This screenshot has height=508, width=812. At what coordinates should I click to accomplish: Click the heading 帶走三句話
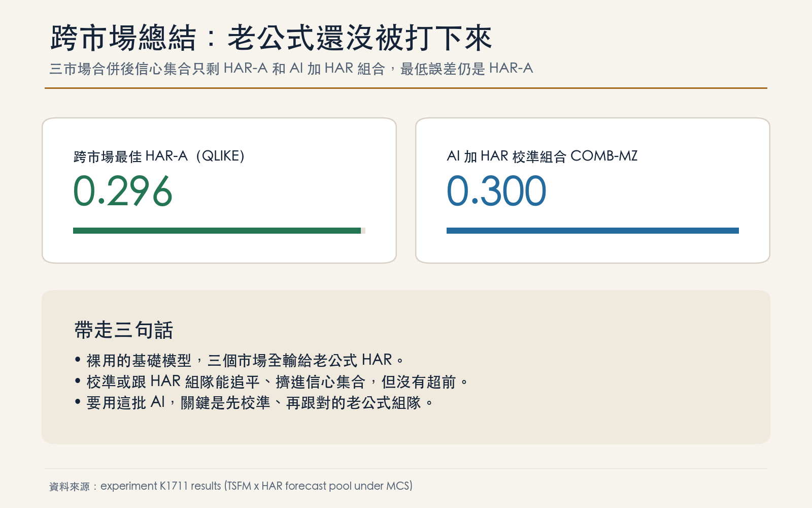pos(124,330)
